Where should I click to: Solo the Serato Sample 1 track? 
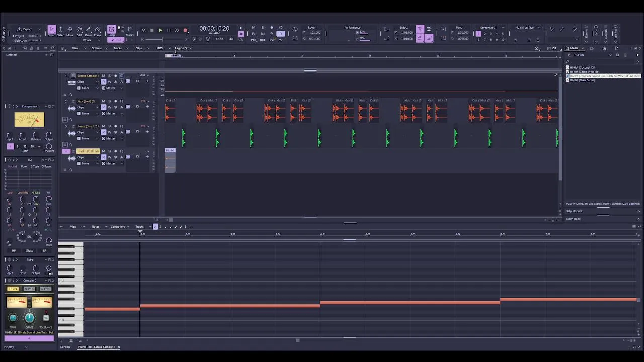click(x=109, y=76)
